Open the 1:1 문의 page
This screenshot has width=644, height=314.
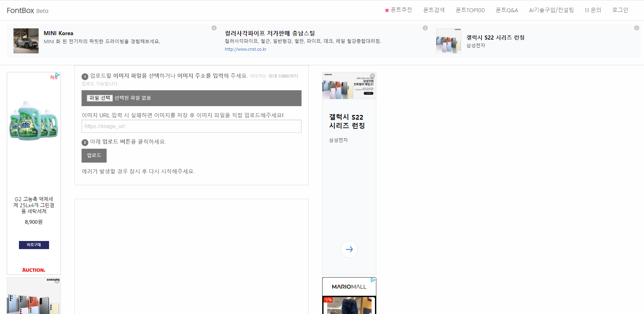pos(593,10)
